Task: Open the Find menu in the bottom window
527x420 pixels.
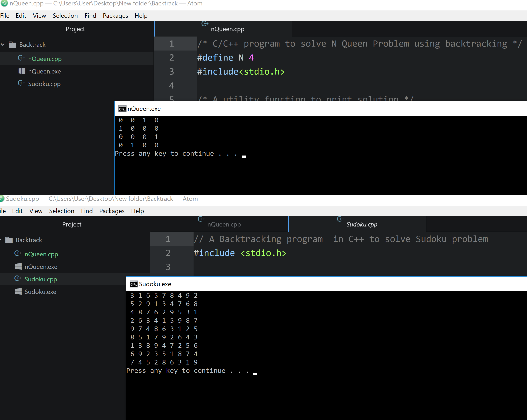Action: pyautogui.click(x=87, y=211)
